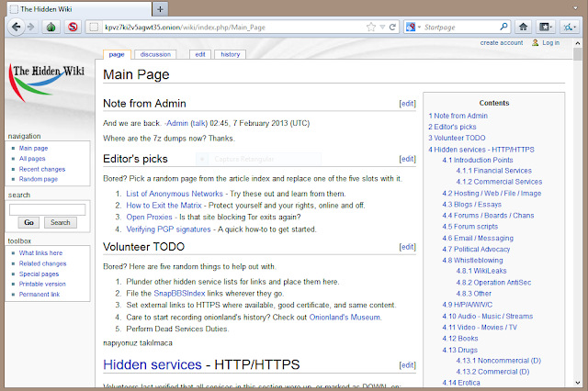Open How to Exit the Matrix

[164, 206]
